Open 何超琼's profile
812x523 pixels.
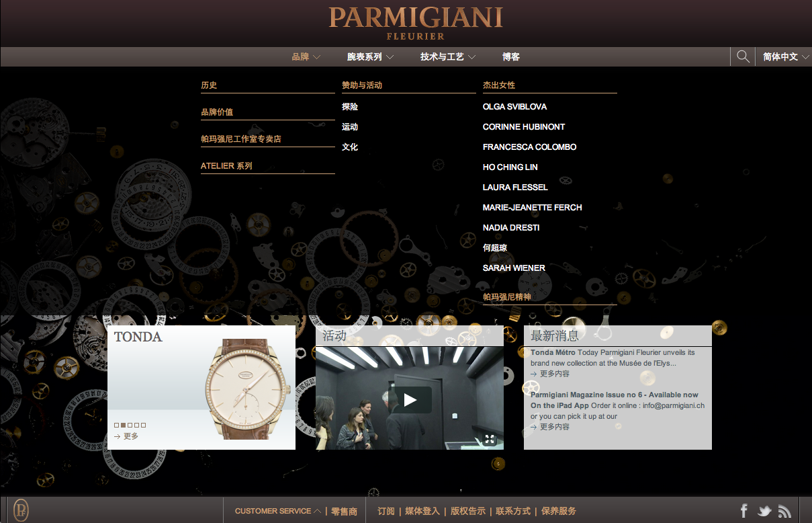tap(495, 248)
